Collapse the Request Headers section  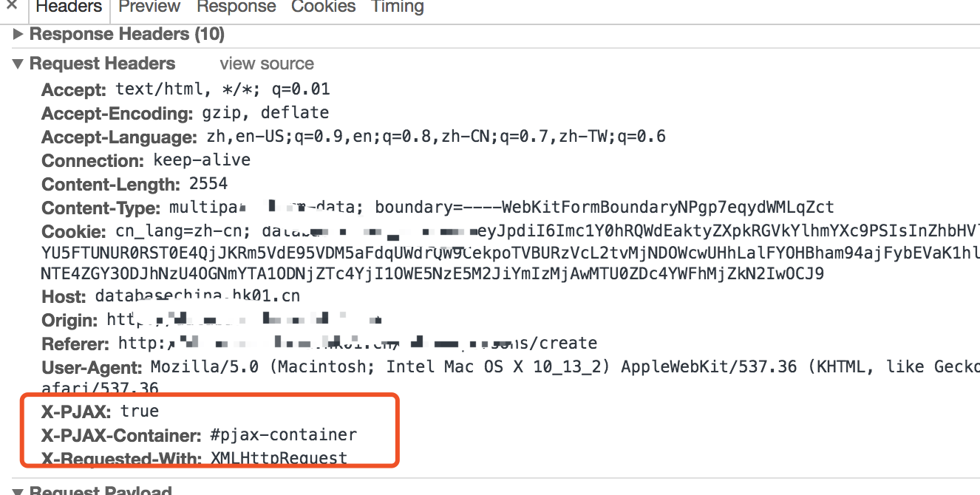[18, 63]
